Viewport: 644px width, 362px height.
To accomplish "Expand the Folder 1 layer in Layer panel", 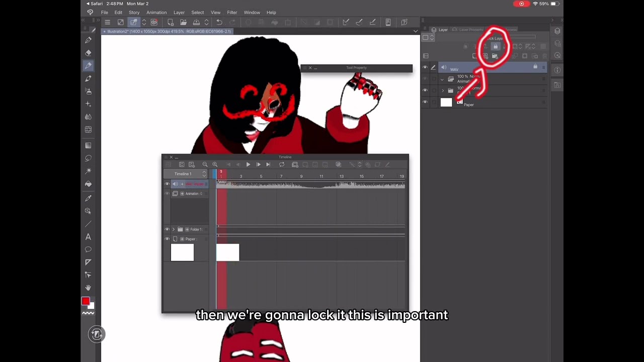I will 443,90.
